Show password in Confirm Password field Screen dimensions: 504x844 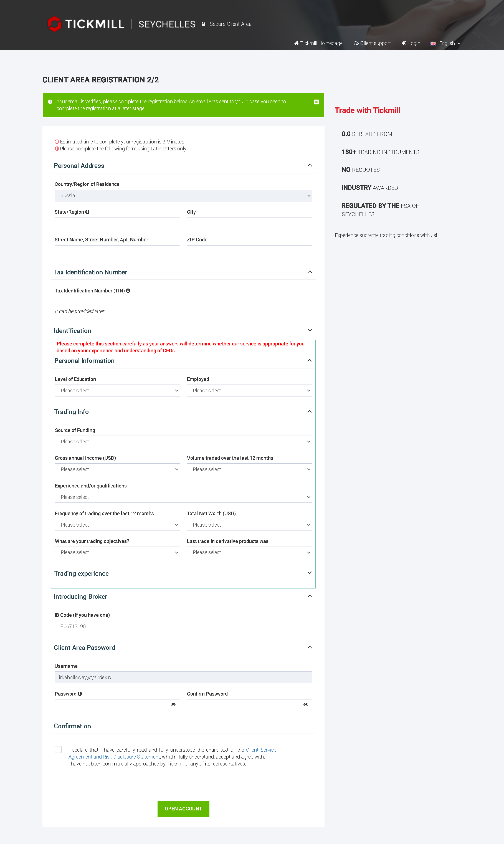click(305, 705)
